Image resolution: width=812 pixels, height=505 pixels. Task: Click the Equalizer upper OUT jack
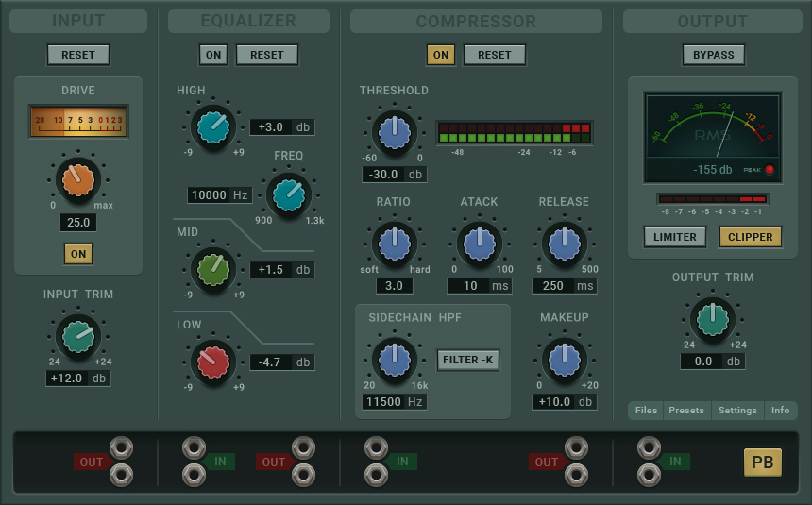pos(303,448)
